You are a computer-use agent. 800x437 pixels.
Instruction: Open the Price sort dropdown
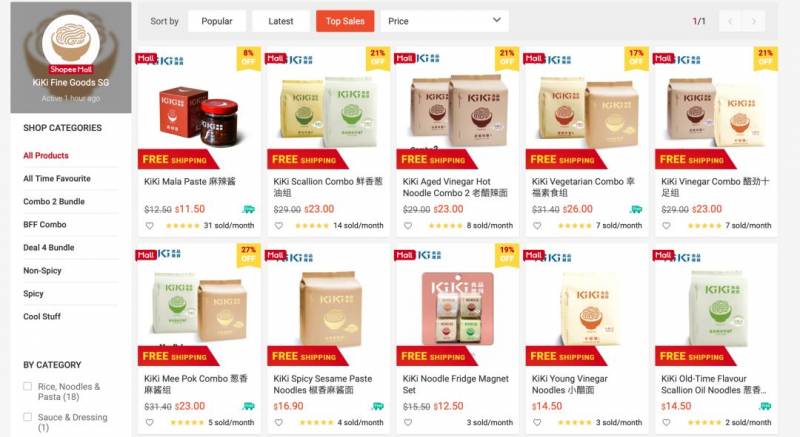click(444, 21)
